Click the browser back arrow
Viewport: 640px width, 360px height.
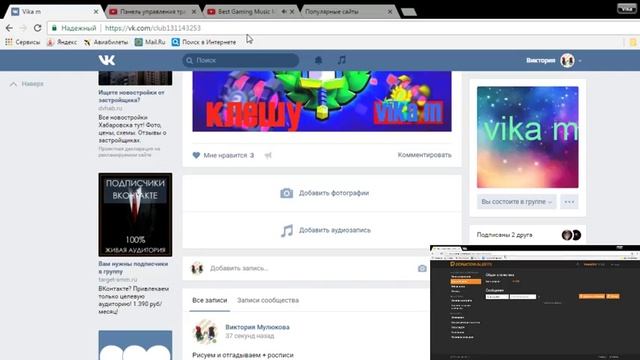coord(9,28)
